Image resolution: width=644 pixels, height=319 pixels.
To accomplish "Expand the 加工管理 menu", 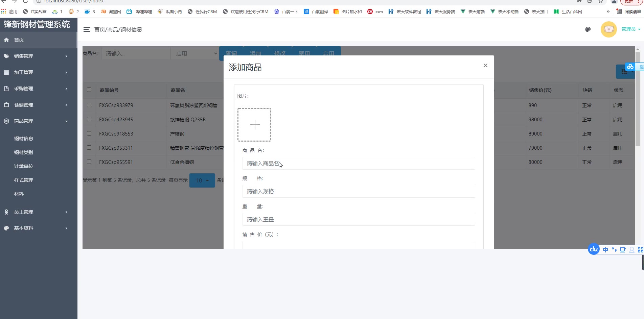I will (x=39, y=72).
